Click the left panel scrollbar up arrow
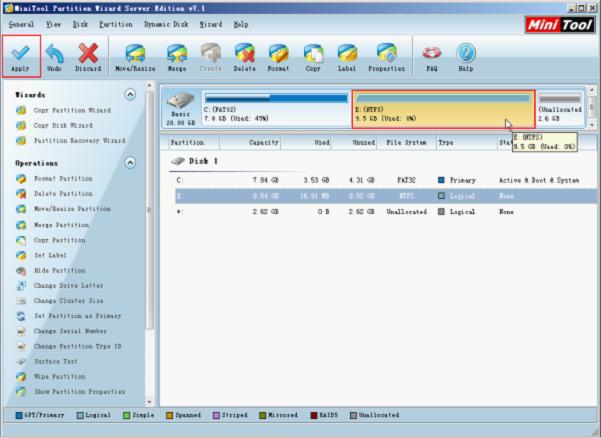Image resolution: width=601 pixels, height=438 pixels. coord(149,85)
